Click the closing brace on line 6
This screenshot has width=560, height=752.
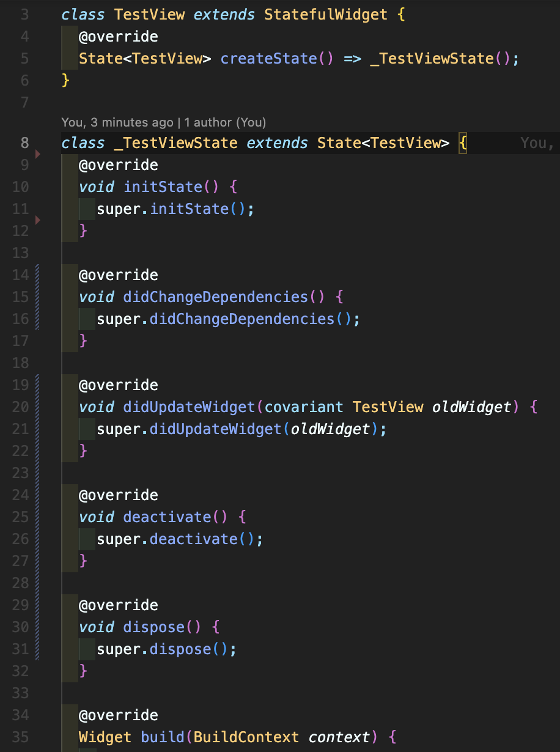[x=65, y=81]
